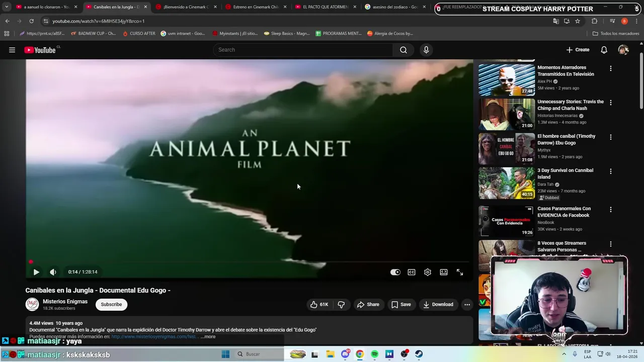Open Windows Start button
Viewport: 644px width, 362px height.
tap(225, 354)
